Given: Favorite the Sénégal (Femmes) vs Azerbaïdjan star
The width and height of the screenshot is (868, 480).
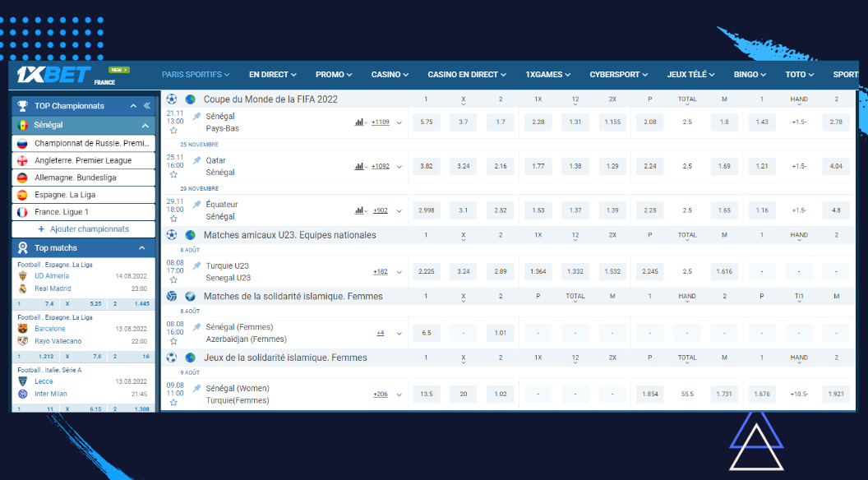Looking at the screenshot, I should point(173,342).
